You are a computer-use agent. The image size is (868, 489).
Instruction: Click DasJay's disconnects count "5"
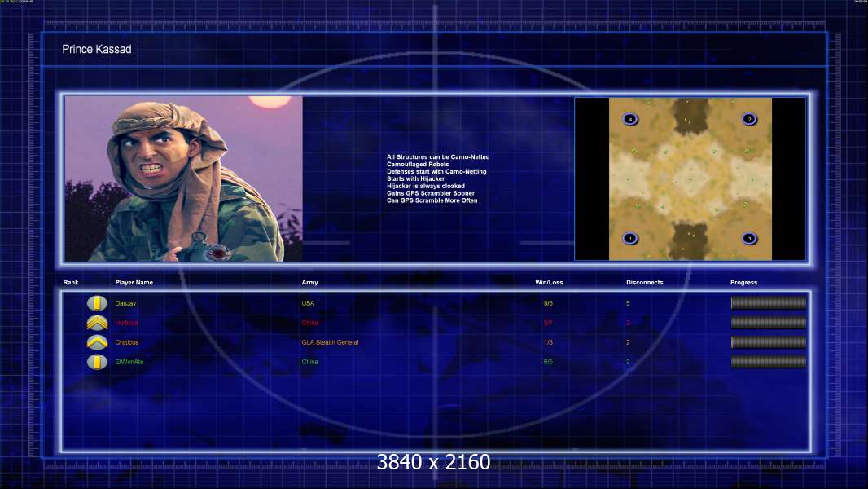(628, 303)
